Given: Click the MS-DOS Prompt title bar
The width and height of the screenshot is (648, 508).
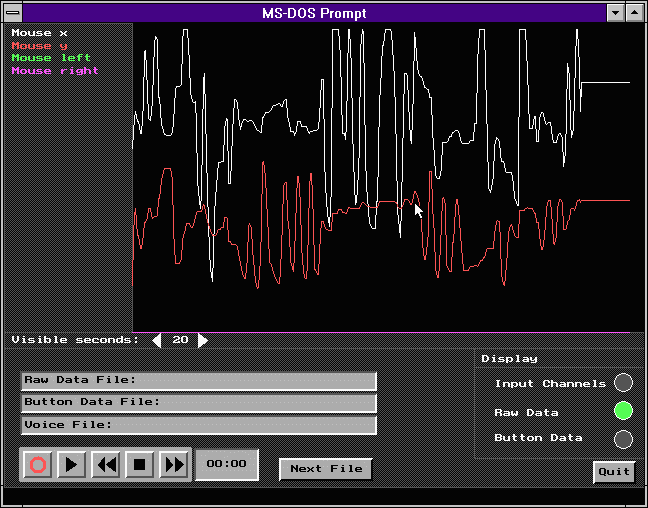Looking at the screenshot, I should click(x=314, y=13).
